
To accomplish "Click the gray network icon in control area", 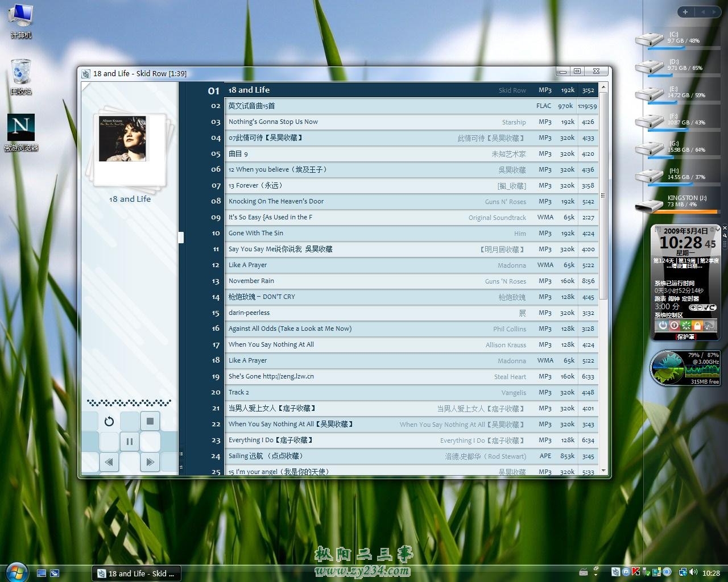I will 709,326.
